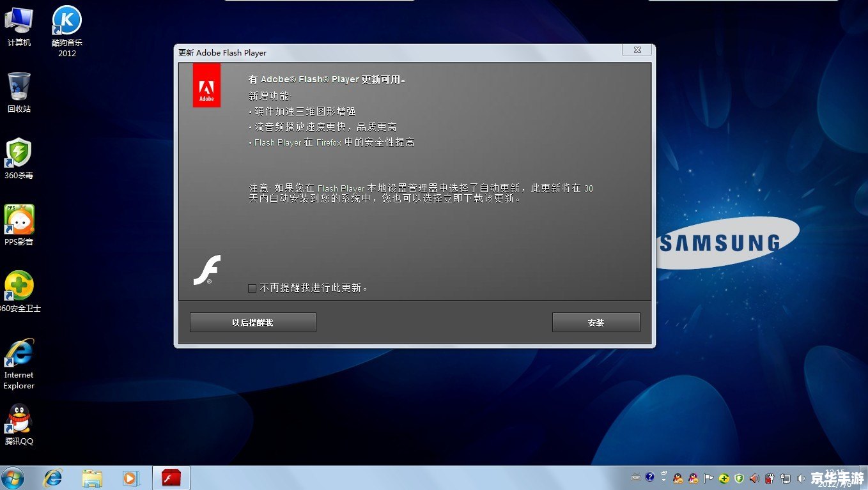Open Windows Media Player on the taskbar

pos(130,478)
